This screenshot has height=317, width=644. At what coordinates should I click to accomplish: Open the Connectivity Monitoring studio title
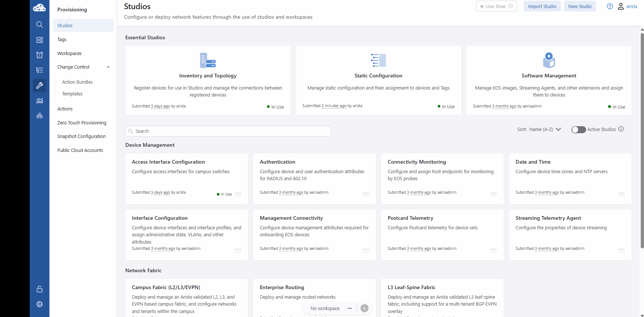point(417,162)
